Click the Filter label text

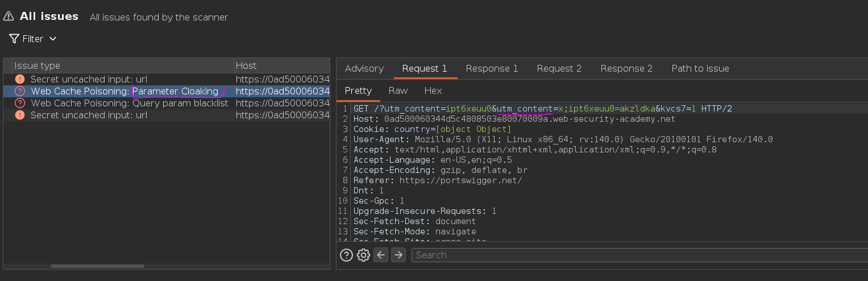tap(33, 39)
